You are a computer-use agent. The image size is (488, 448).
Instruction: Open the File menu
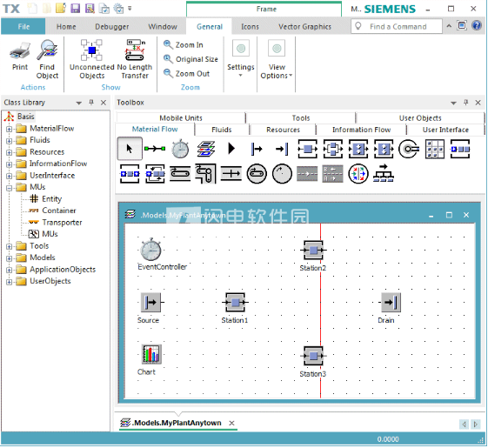[x=23, y=26]
